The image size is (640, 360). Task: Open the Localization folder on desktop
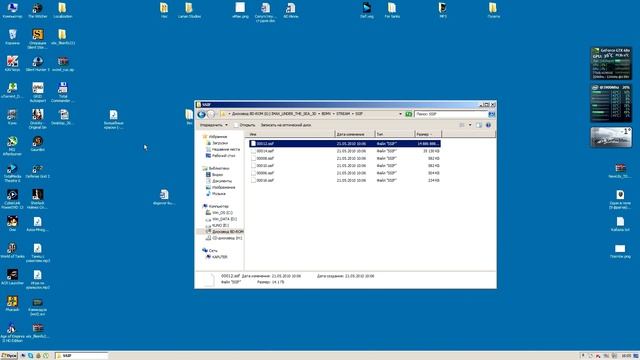click(62, 10)
